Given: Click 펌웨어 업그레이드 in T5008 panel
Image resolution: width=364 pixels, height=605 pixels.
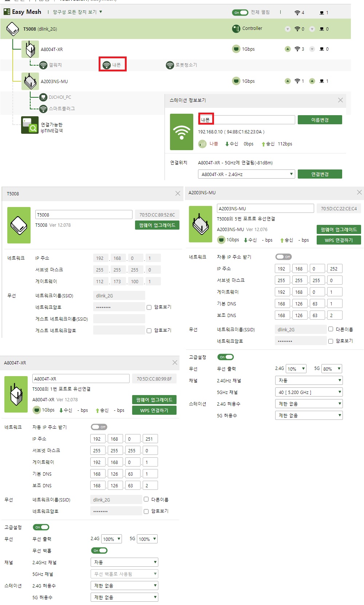Looking at the screenshot, I should point(157,225).
